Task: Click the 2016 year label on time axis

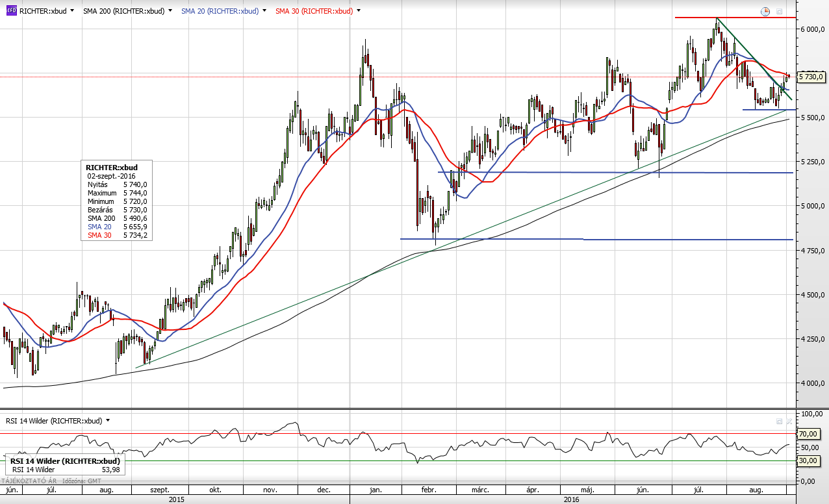Action: tap(572, 499)
